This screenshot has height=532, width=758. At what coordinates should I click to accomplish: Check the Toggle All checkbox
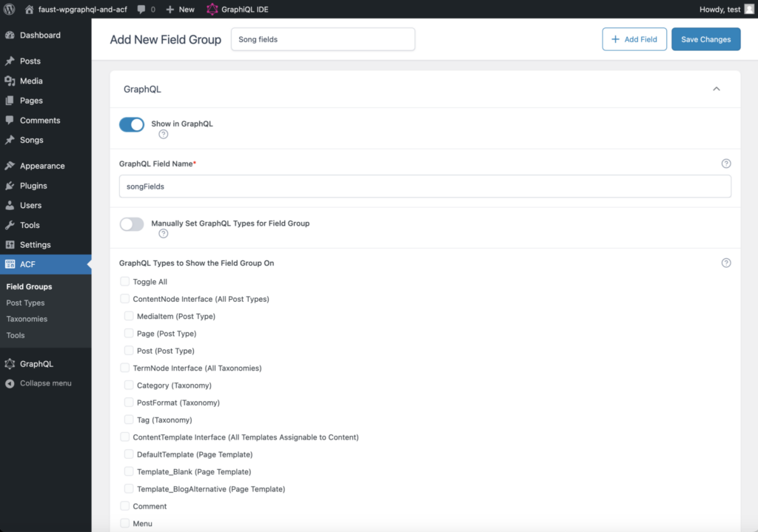(125, 282)
